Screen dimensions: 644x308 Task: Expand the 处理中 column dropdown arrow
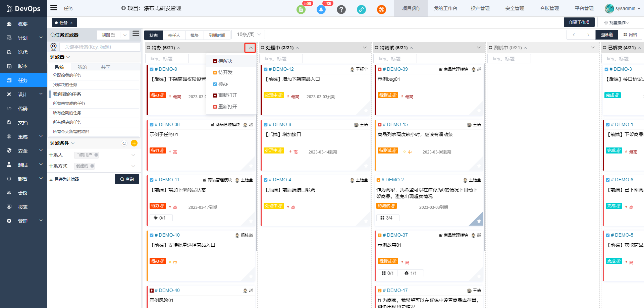pyautogui.click(x=365, y=48)
